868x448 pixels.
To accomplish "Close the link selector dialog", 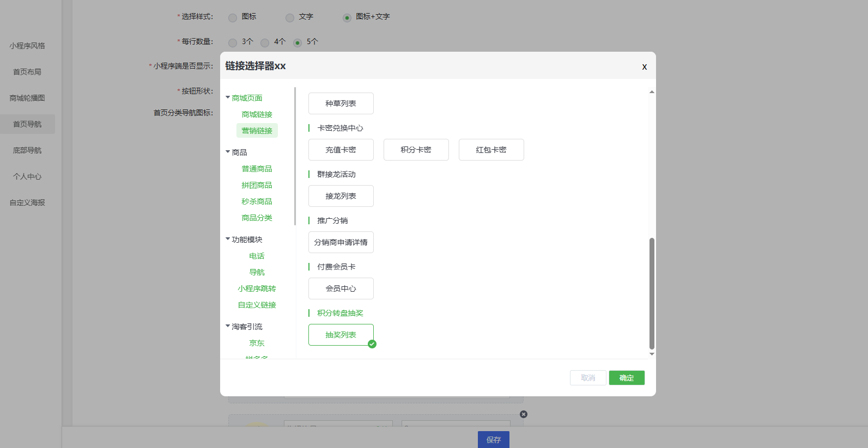I will click(644, 67).
